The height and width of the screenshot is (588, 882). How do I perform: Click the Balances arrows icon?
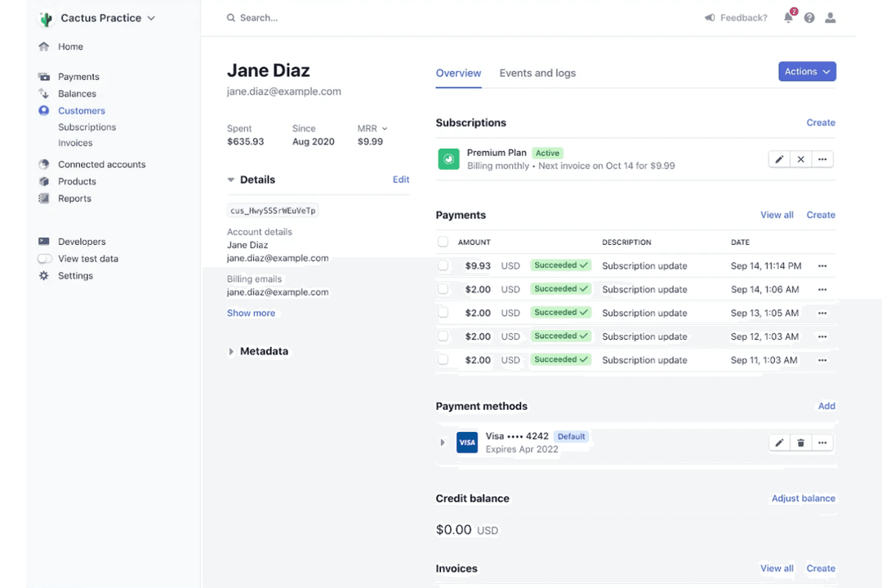click(44, 93)
